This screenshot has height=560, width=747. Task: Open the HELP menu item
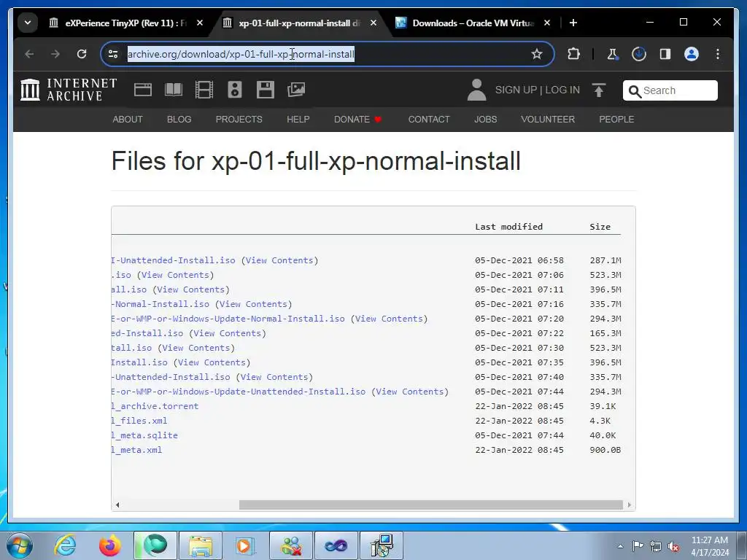click(x=298, y=119)
